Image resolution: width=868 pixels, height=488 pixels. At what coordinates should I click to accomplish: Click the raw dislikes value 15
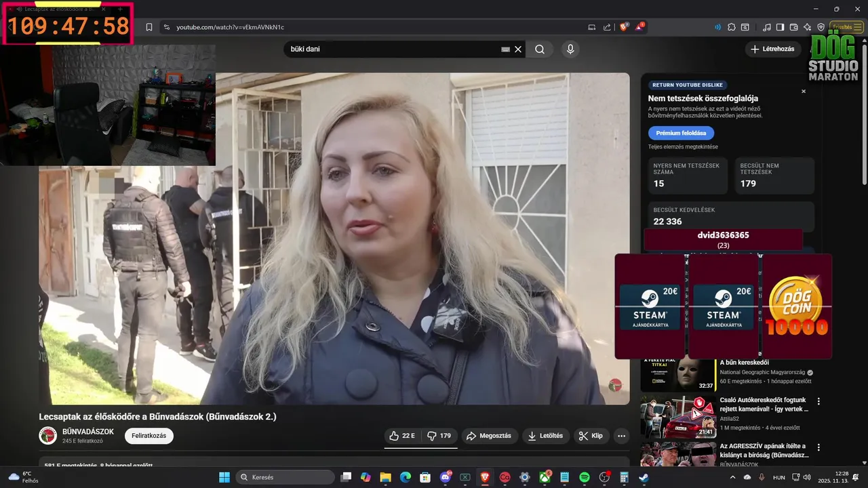(x=658, y=184)
